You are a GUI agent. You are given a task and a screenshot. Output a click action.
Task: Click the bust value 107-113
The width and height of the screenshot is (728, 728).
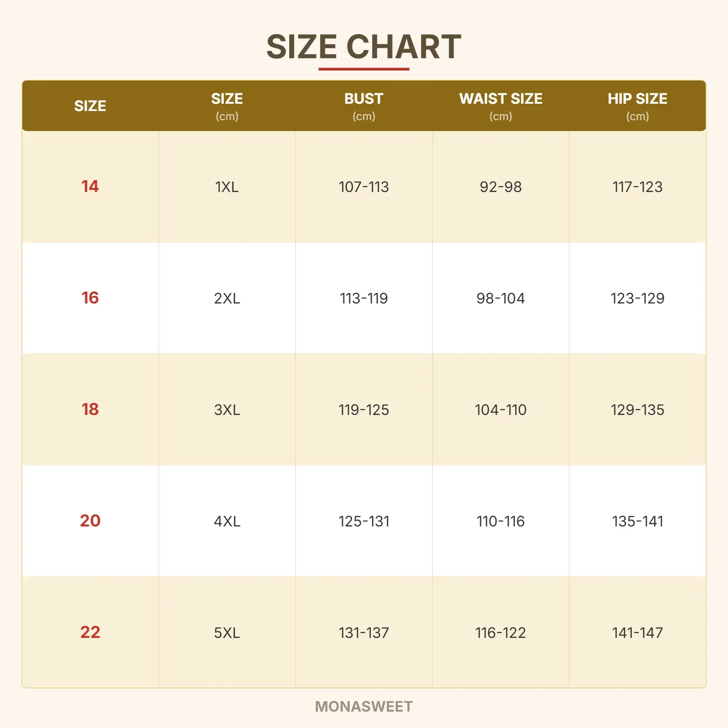(x=364, y=187)
